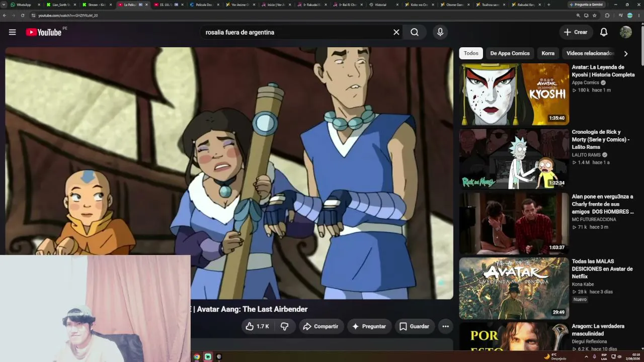
Task: Click the Avatar video player to pause
Action: coord(229,173)
